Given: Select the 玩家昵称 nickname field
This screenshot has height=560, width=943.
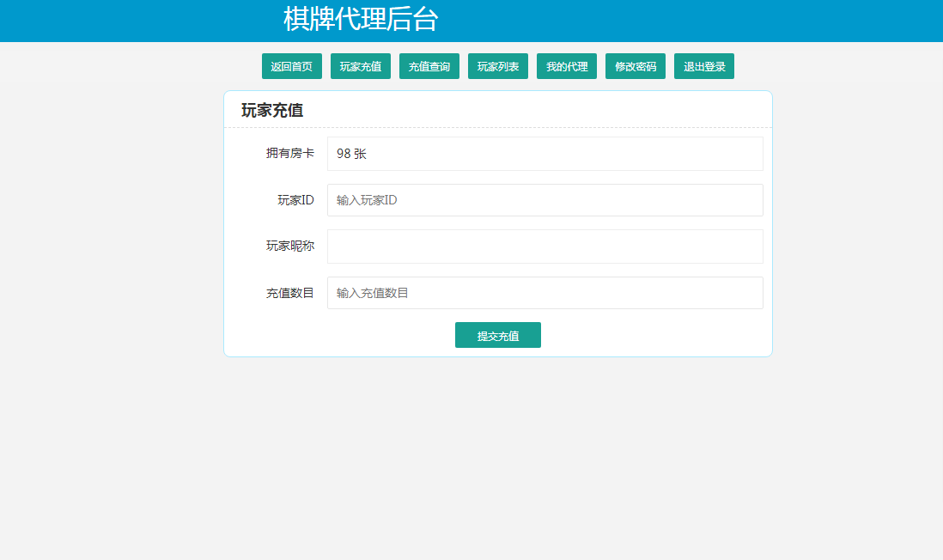Looking at the screenshot, I should point(545,246).
